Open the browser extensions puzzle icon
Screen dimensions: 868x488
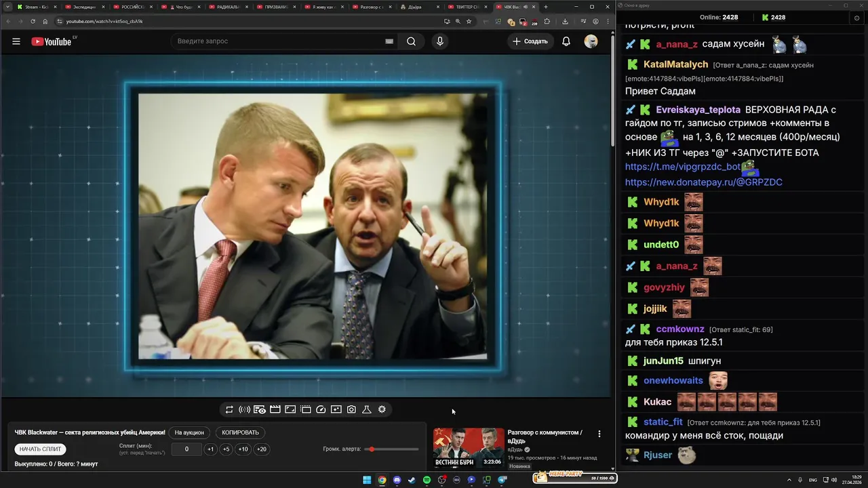pos(547,21)
